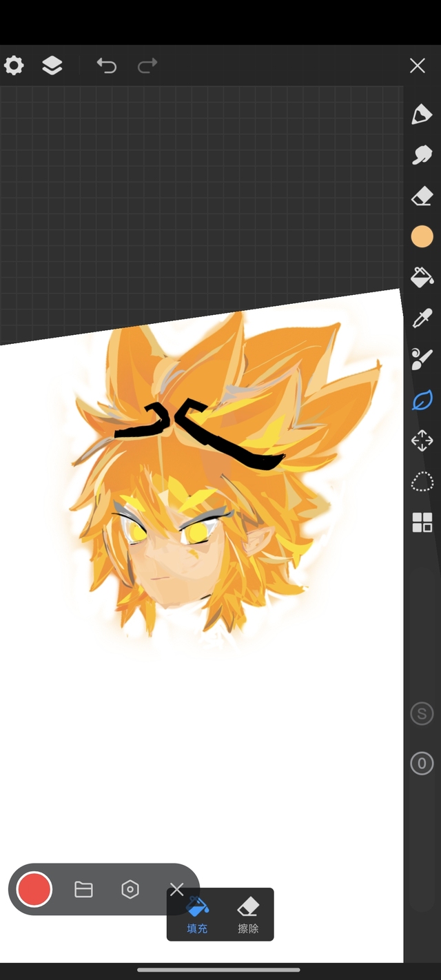Select the blue leaf-shaped tool
The width and height of the screenshot is (441, 980).
point(422,400)
